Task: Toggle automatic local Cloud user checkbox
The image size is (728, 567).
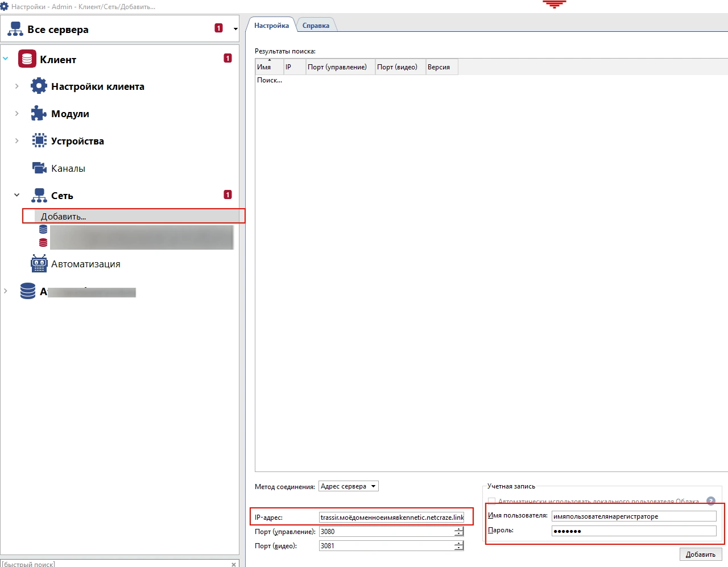Action: click(492, 502)
